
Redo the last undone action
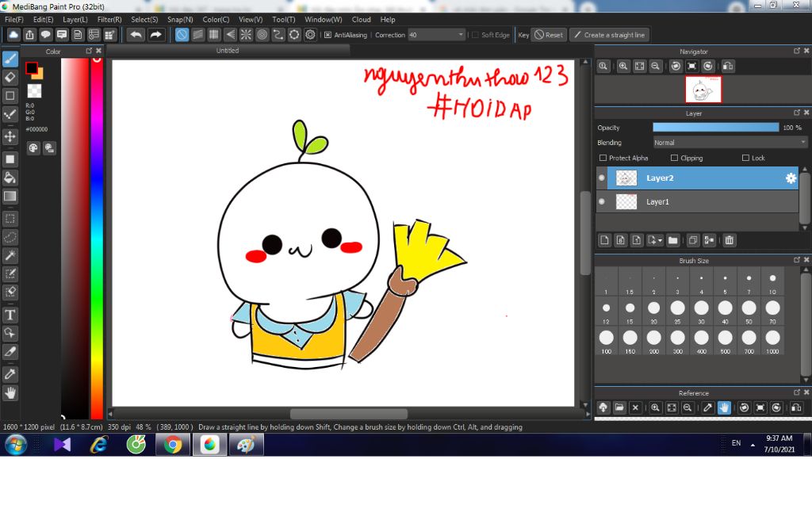(x=155, y=35)
